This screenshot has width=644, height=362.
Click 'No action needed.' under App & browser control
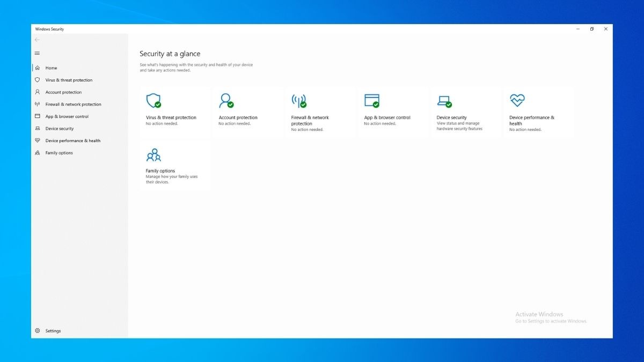(x=380, y=124)
